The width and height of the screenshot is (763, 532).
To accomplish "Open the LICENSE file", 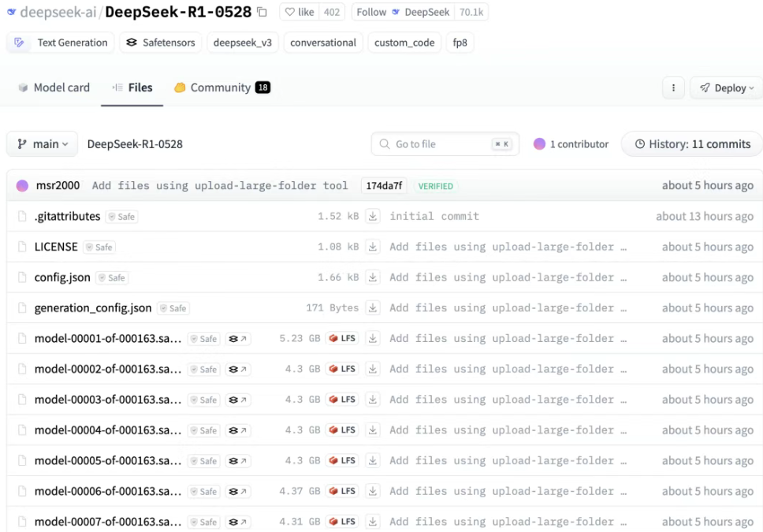I will (x=56, y=247).
